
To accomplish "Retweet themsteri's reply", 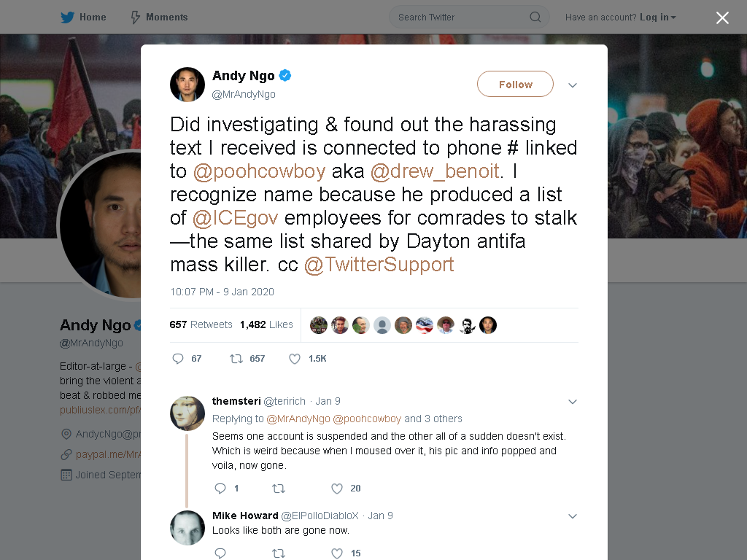I will 278,488.
